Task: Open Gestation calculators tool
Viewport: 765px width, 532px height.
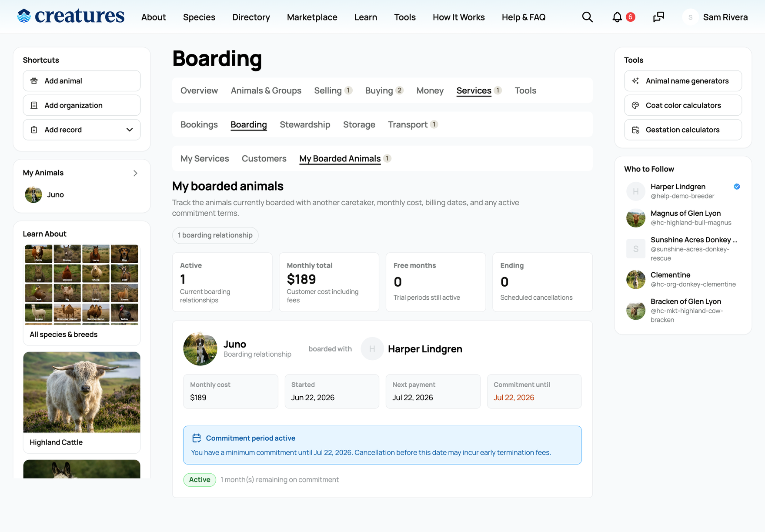Action: [683, 130]
